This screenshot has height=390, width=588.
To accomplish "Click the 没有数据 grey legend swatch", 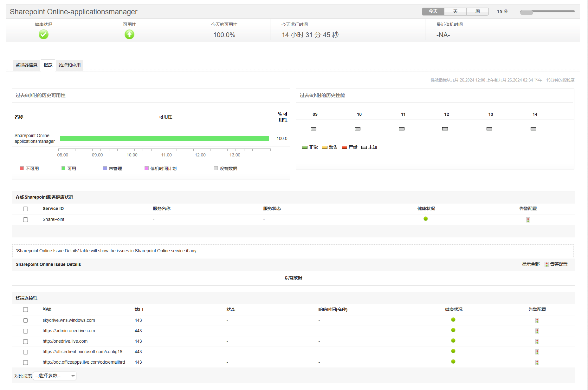I will click(x=216, y=168).
